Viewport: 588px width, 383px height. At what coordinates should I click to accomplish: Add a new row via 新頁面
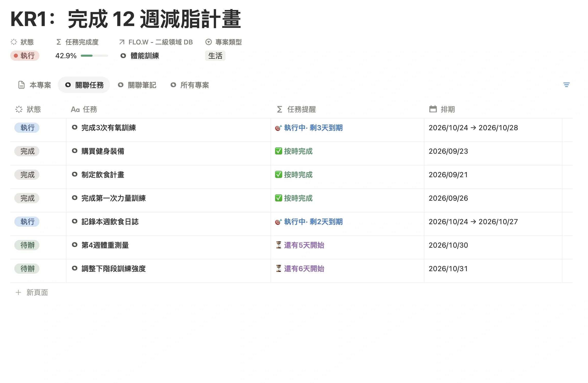point(32,292)
